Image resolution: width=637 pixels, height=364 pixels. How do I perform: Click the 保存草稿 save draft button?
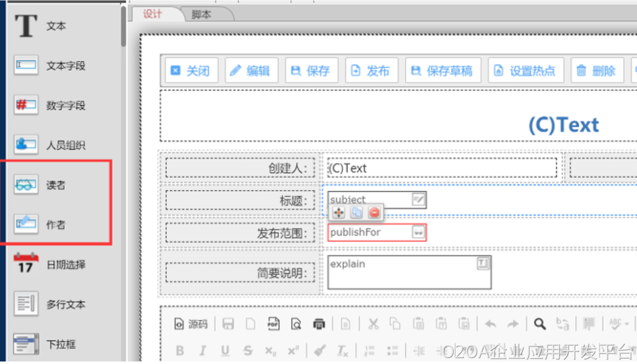tap(443, 71)
